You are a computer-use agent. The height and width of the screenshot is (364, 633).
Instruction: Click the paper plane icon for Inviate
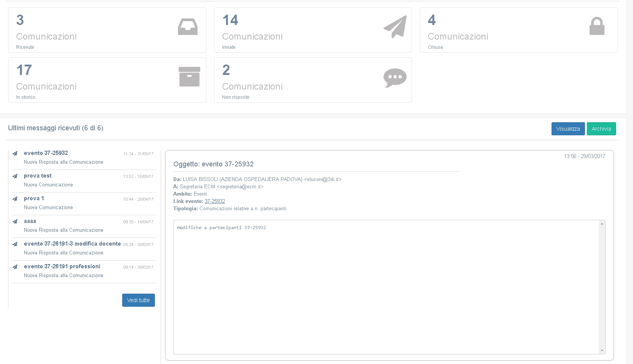coord(395,27)
